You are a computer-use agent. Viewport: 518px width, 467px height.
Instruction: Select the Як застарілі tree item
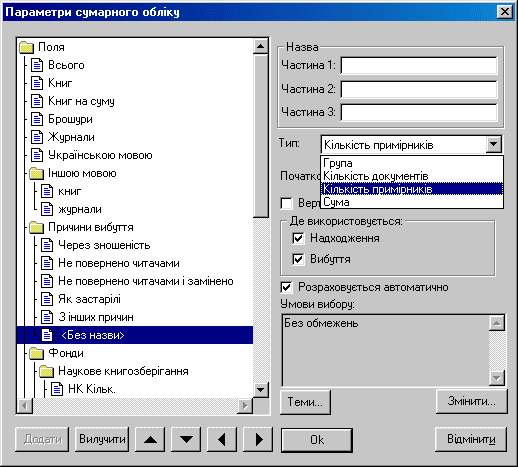coord(89,299)
